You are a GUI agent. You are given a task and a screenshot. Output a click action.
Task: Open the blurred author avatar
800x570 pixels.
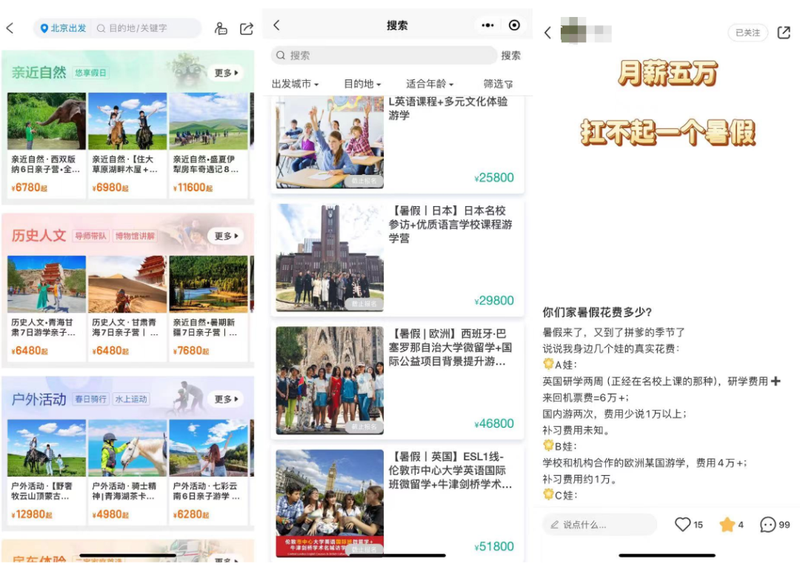point(574,32)
